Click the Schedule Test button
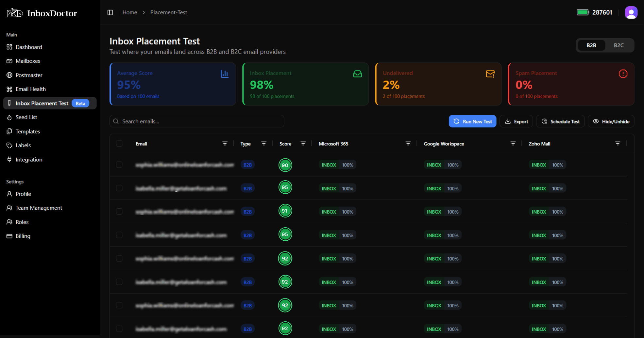Image resolution: width=644 pixels, height=338 pixels. (x=560, y=121)
